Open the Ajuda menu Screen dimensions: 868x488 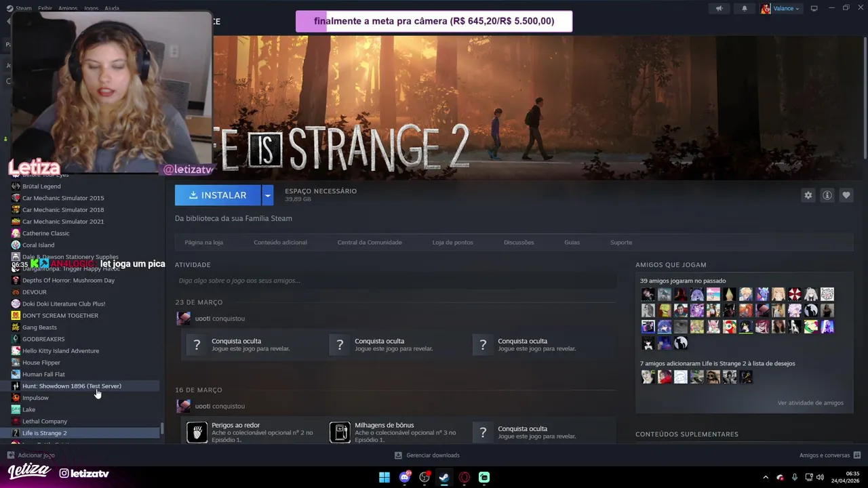[112, 8]
